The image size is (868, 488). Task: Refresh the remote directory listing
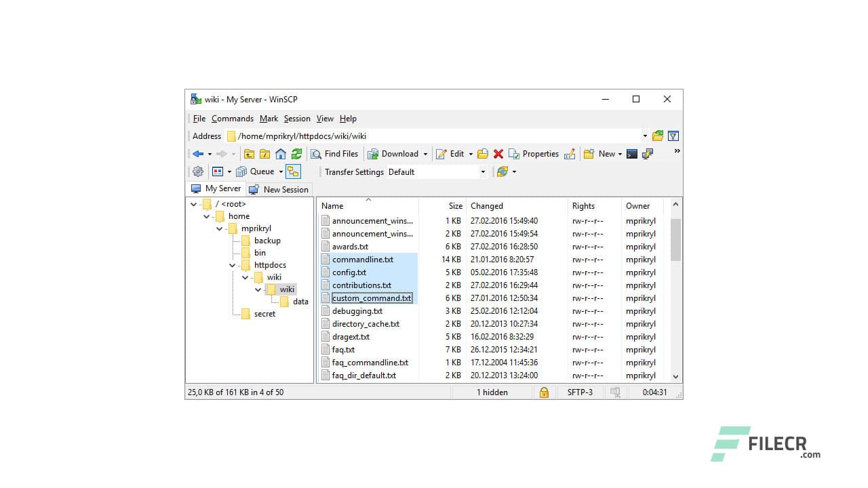296,153
